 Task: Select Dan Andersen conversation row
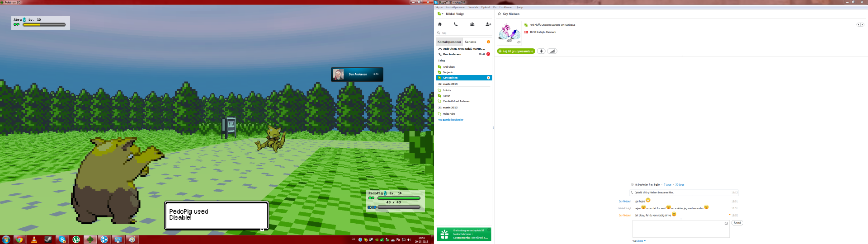(x=464, y=54)
